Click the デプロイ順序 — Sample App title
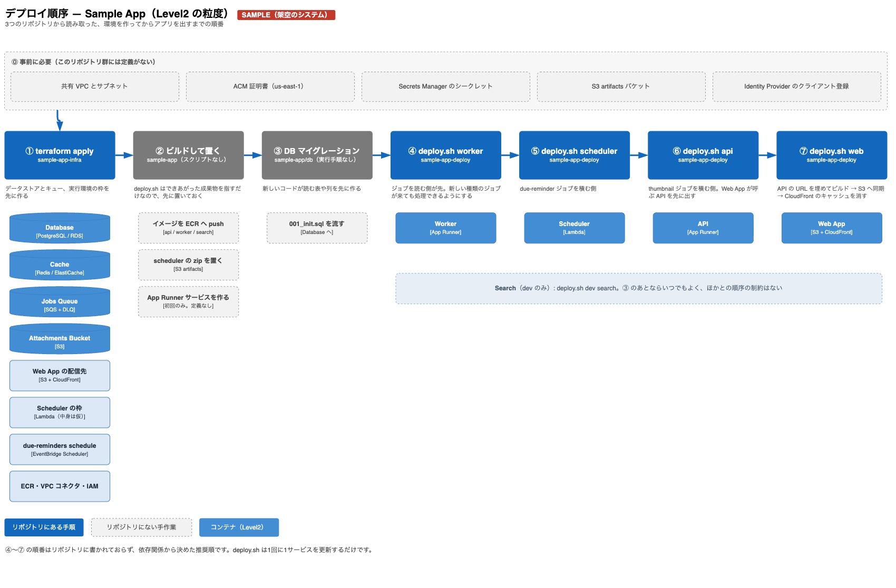 tap(116, 14)
